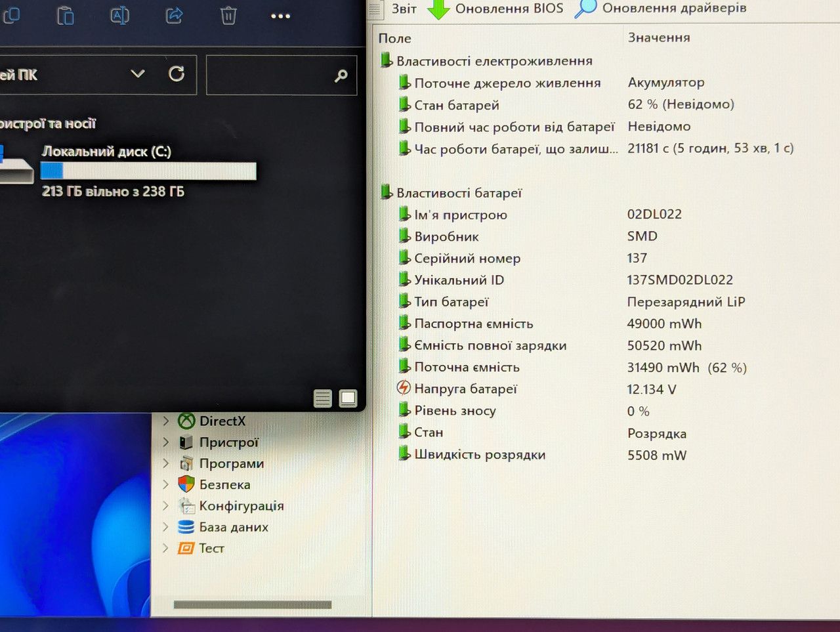This screenshot has height=632, width=840.
Task: Click the Значення column header
Action: 659,37
